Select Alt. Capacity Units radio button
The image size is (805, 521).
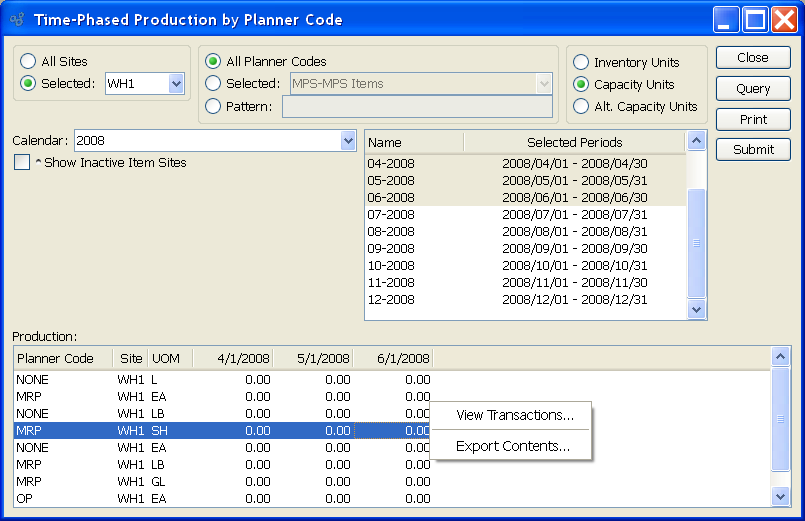581,106
